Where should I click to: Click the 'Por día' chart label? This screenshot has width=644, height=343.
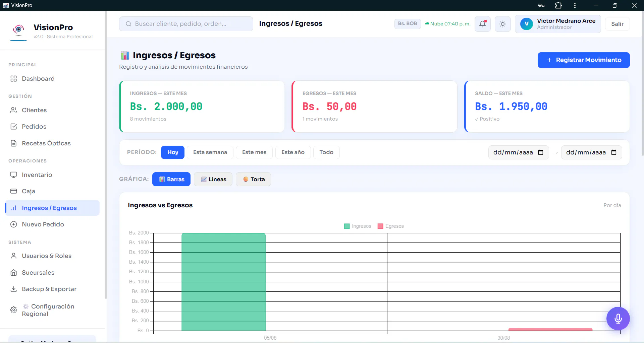pyautogui.click(x=612, y=205)
